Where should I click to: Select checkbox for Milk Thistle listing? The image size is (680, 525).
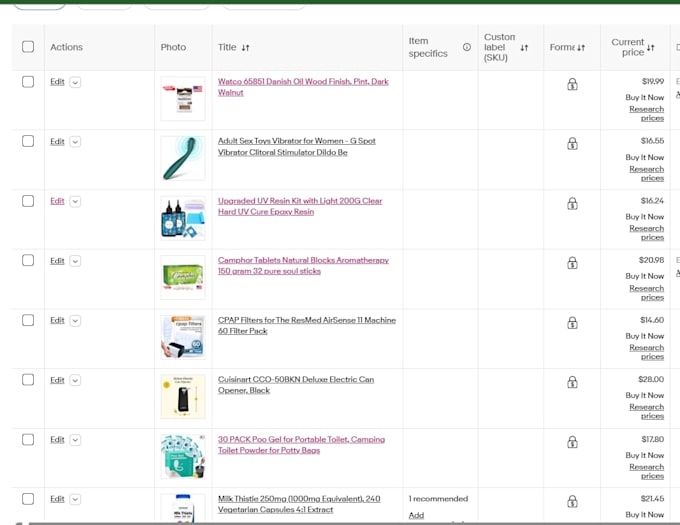28,499
